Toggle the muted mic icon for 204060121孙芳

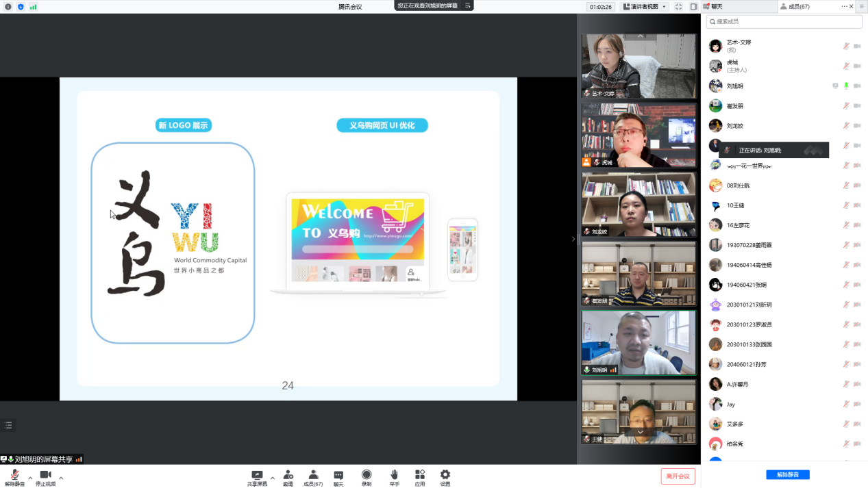click(x=846, y=364)
